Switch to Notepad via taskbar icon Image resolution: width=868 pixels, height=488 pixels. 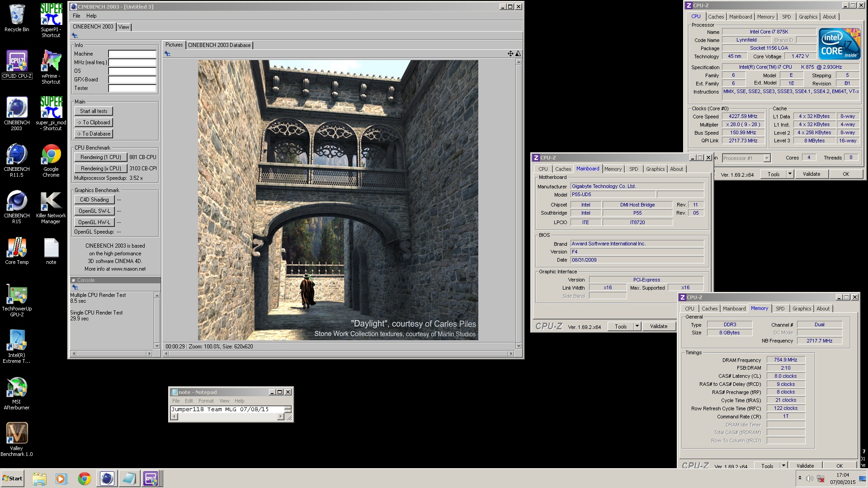[x=129, y=479]
